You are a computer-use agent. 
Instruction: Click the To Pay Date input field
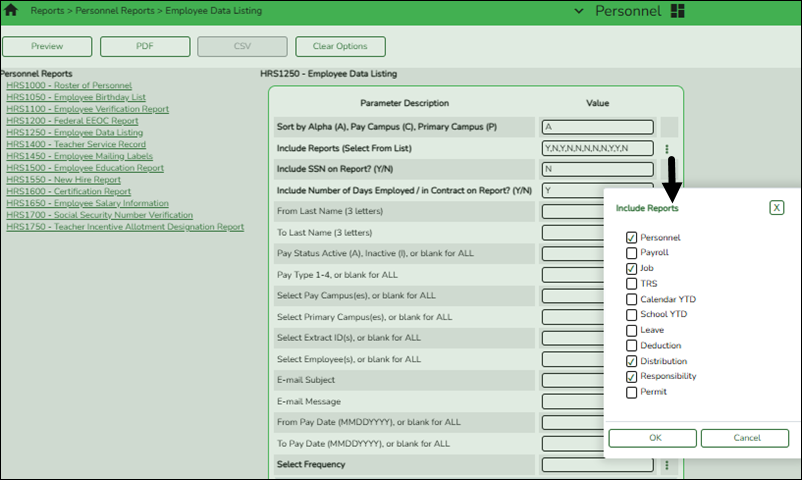tap(573, 444)
